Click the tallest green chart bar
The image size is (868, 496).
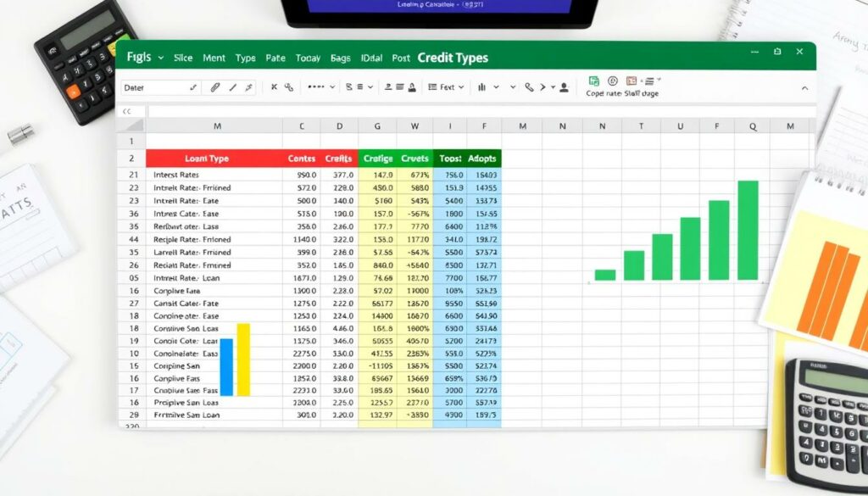(x=748, y=231)
